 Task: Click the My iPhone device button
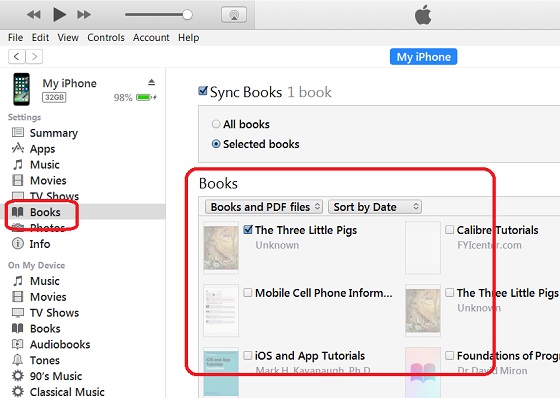pyautogui.click(x=423, y=57)
